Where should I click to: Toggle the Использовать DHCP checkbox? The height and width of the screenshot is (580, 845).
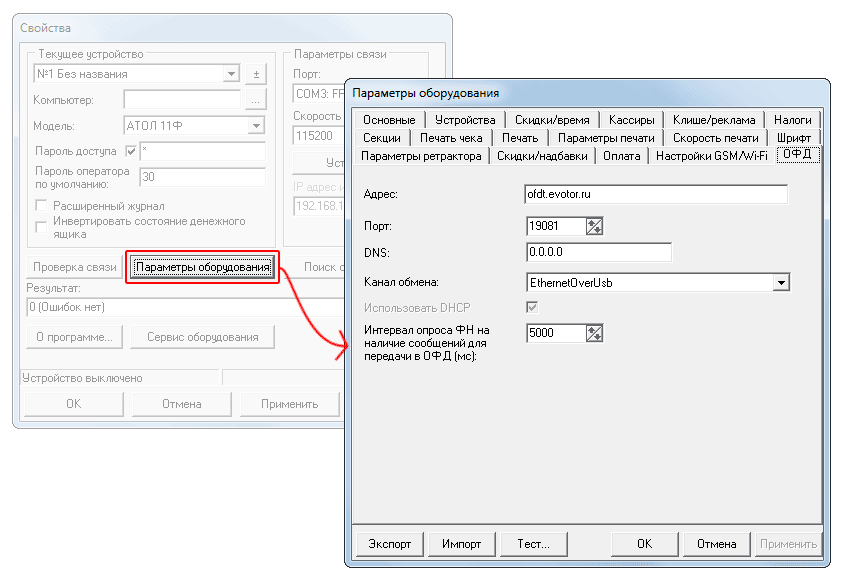click(x=532, y=308)
